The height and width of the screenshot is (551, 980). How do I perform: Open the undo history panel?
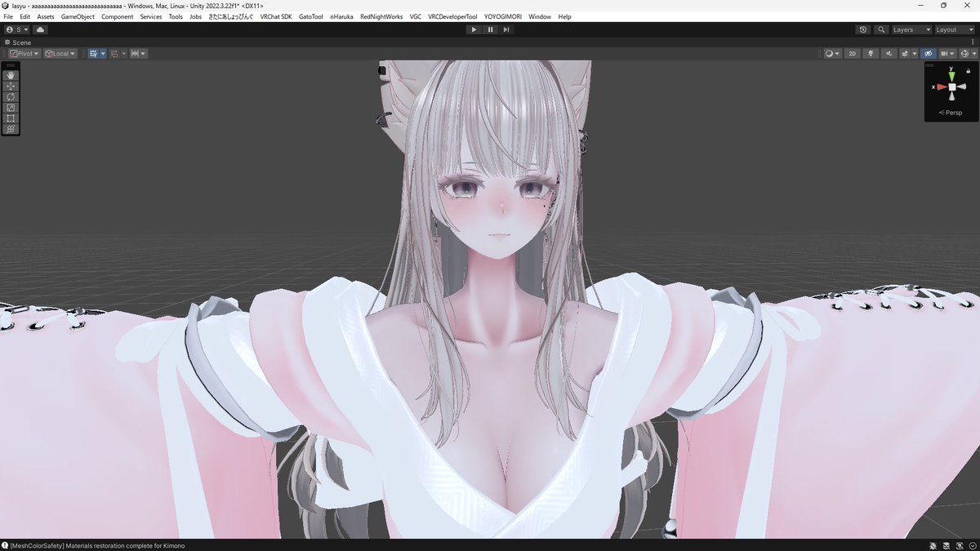point(862,29)
